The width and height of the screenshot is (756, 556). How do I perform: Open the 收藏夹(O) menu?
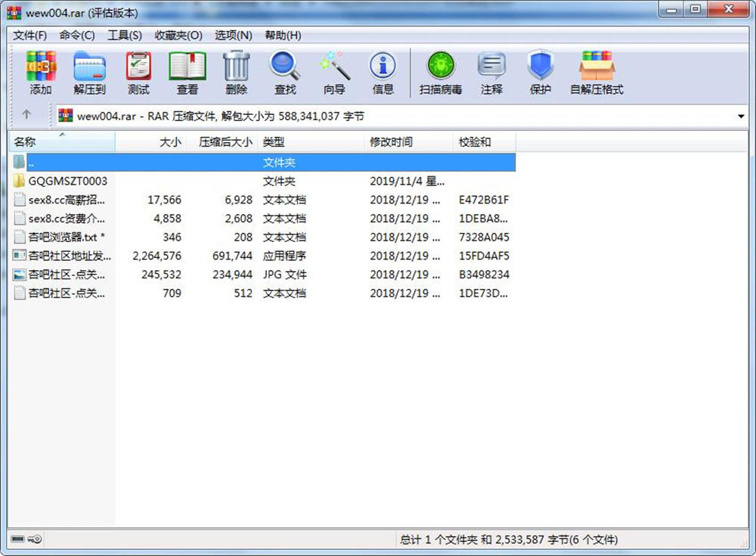tap(178, 36)
